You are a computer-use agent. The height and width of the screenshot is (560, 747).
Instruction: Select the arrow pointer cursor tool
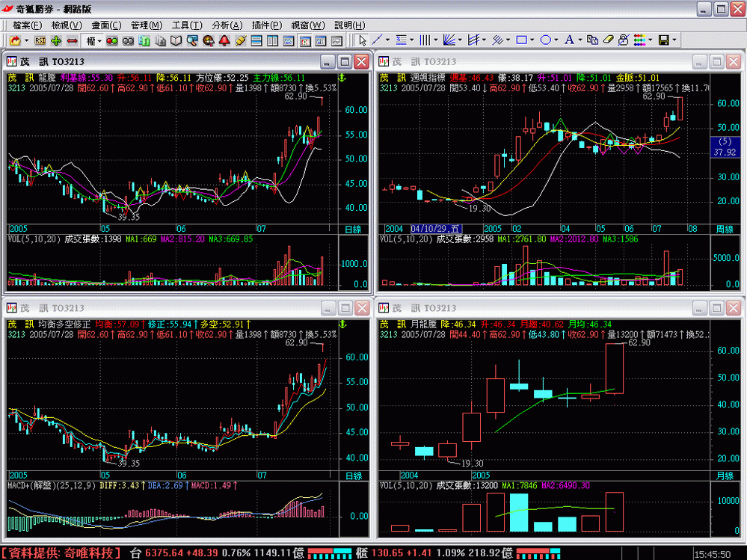[363, 40]
